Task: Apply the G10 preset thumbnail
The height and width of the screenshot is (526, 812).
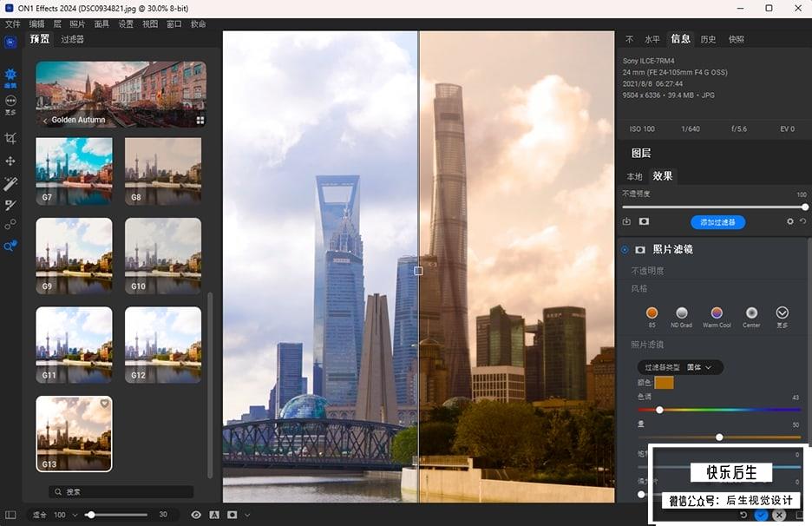Action: (x=163, y=256)
